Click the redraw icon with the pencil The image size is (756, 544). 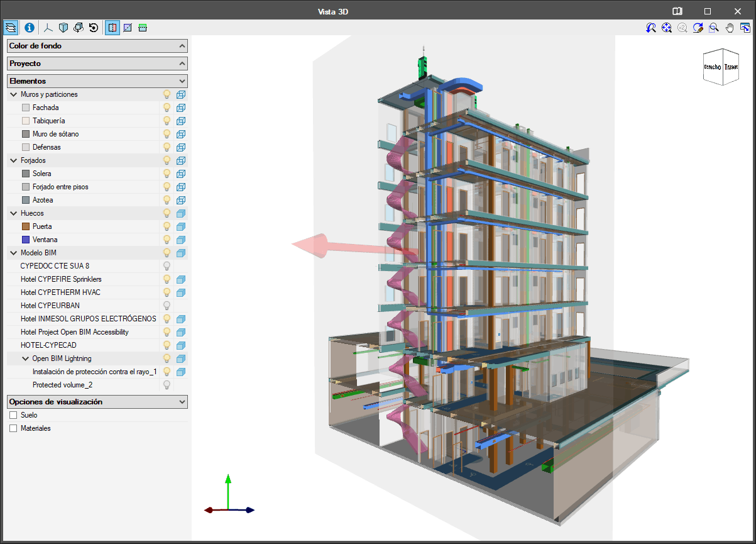coord(698,28)
